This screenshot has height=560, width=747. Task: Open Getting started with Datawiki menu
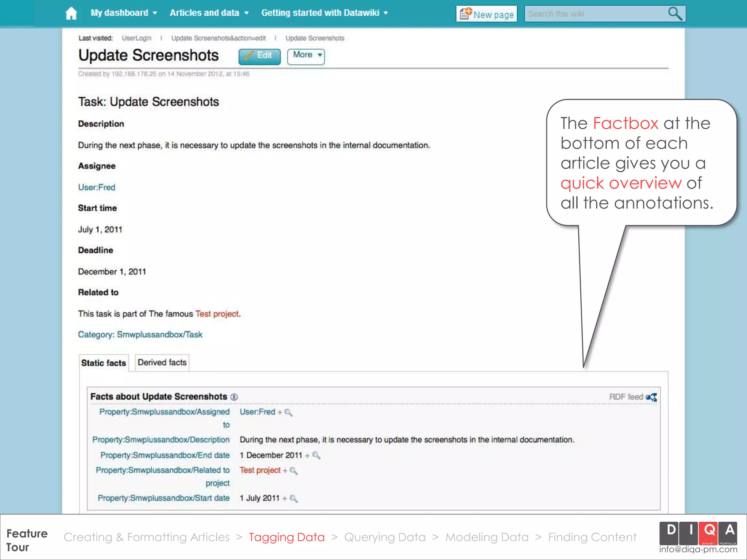coord(324,13)
